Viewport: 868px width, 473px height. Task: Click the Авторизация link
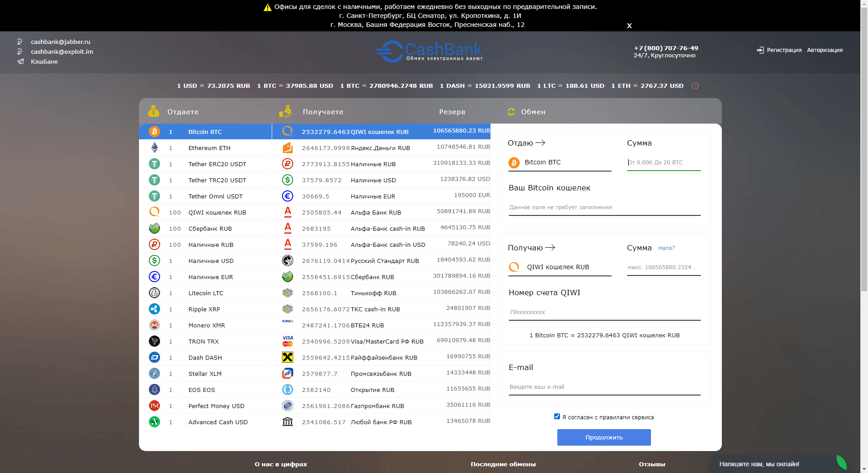tap(825, 50)
